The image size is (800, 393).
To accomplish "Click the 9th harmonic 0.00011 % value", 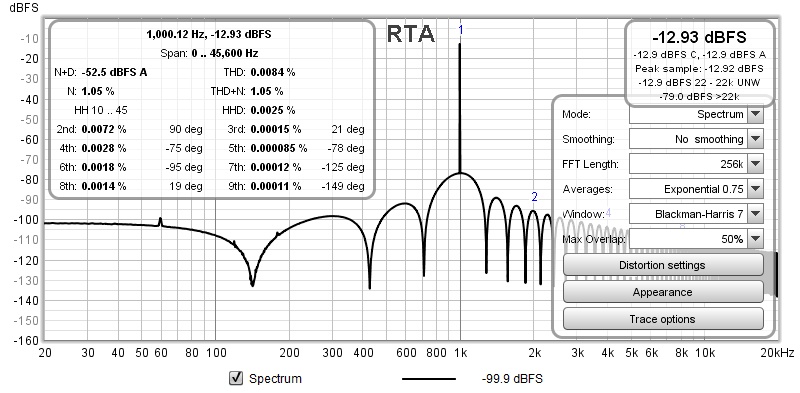I will [276, 186].
